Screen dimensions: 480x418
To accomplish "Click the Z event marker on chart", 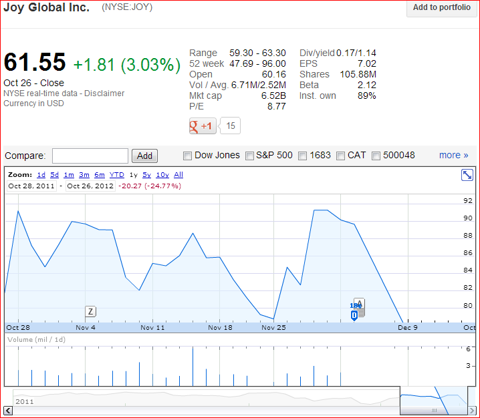I will click(x=91, y=312).
